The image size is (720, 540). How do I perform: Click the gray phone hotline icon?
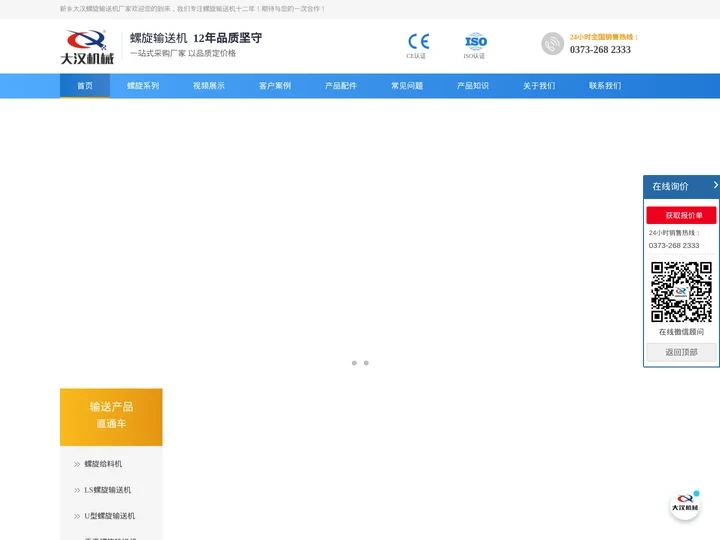click(552, 44)
